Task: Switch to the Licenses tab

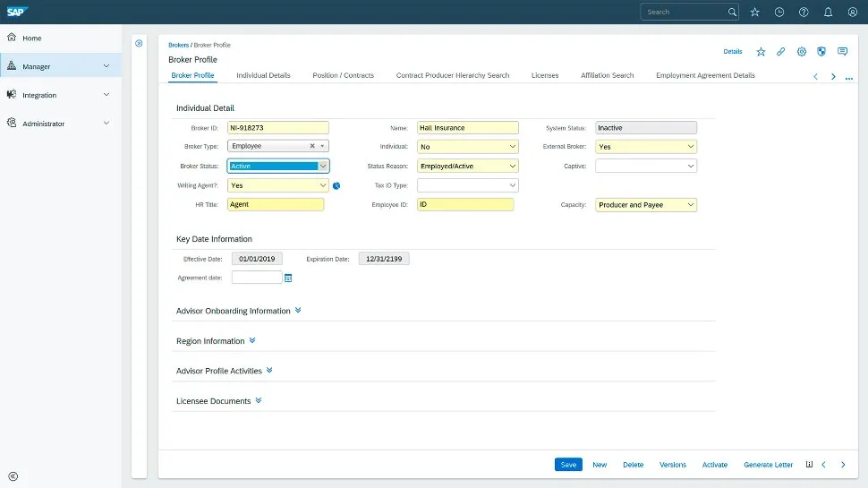Action: 544,75
